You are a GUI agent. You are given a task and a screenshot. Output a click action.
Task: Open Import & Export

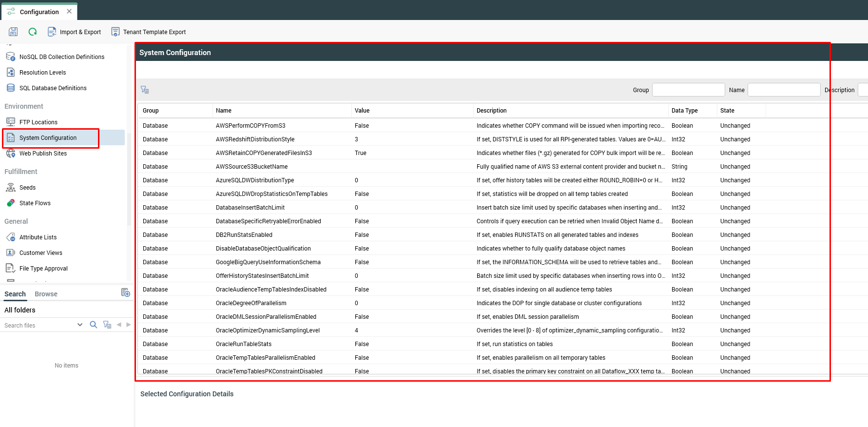coord(74,32)
